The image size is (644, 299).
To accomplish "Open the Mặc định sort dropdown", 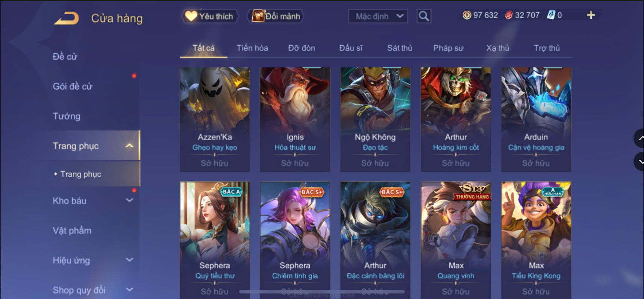I will coord(378,16).
